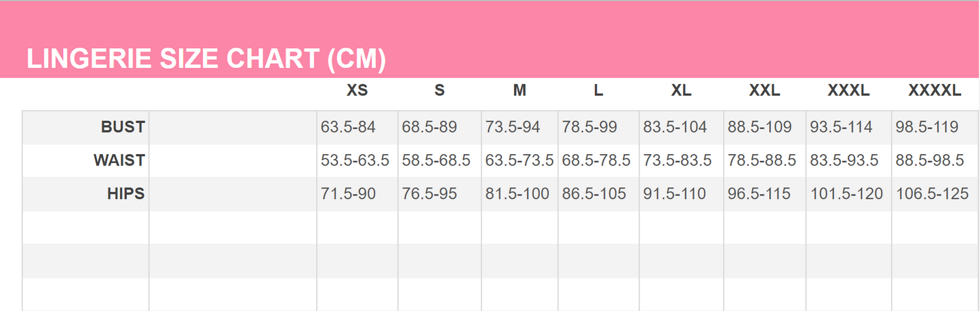Click the XXXL hips value 101.5-120

pyautogui.click(x=846, y=194)
